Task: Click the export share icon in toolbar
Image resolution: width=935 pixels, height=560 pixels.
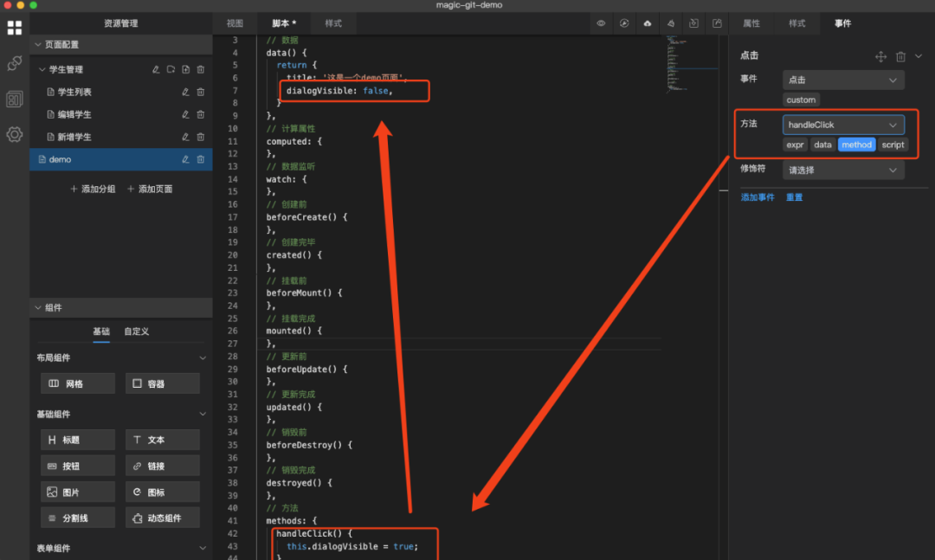Action: 718,23
